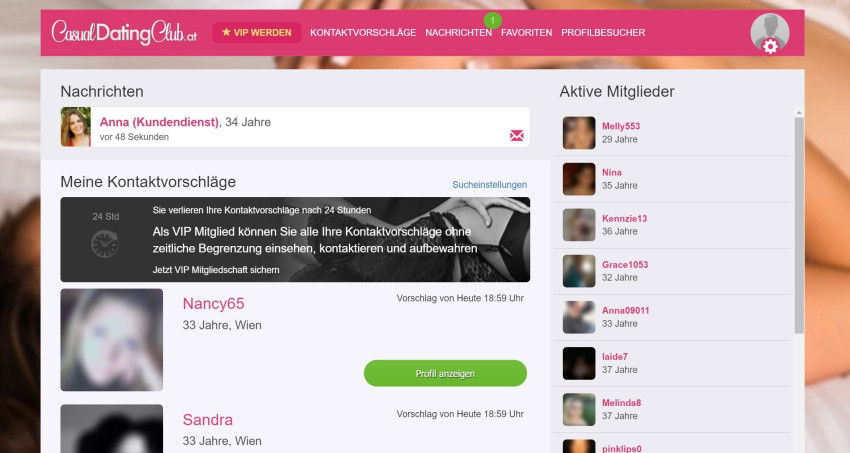Open the Nachrichten menu item
Viewport: 850px width, 453px height.
[458, 33]
